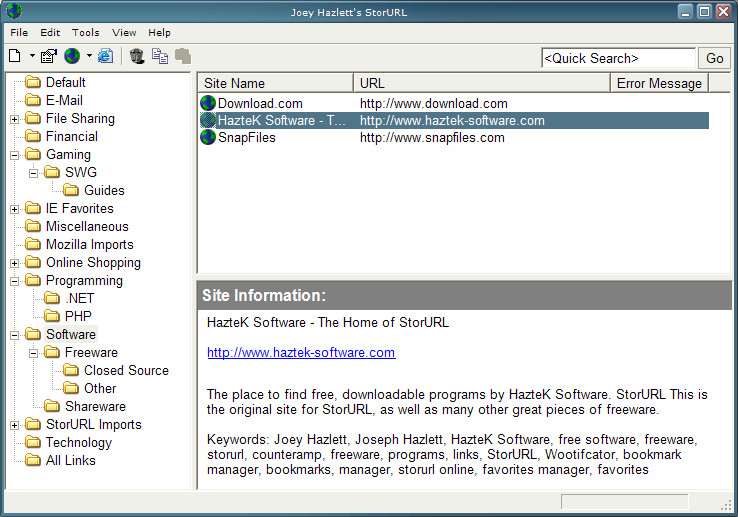Image resolution: width=738 pixels, height=517 pixels.
Task: Click the .NET folder icon
Action: 52,299
